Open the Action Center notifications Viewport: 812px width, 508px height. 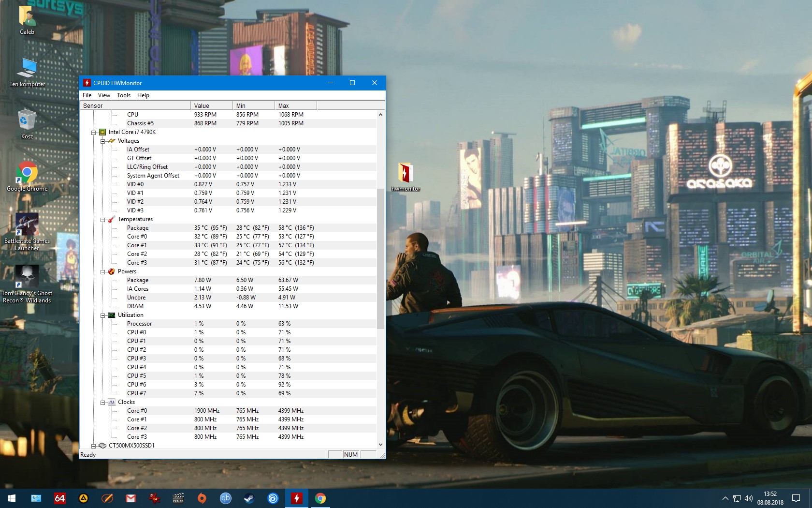(796, 498)
